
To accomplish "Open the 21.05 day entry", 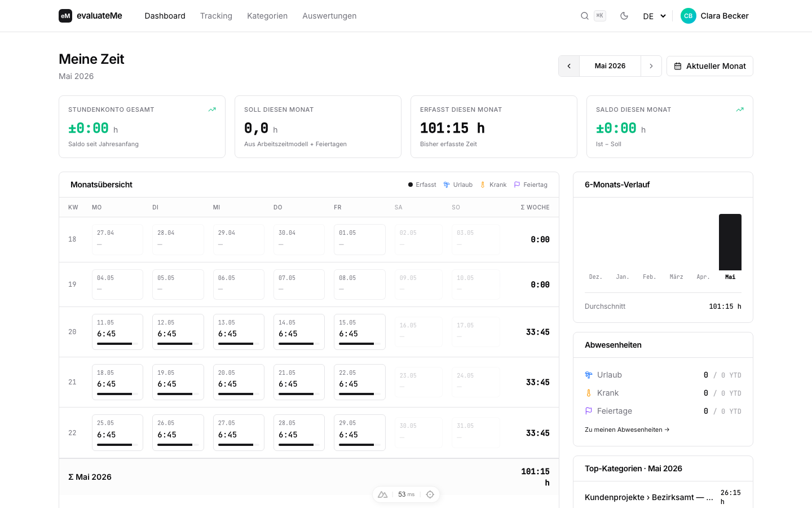I will click(299, 382).
